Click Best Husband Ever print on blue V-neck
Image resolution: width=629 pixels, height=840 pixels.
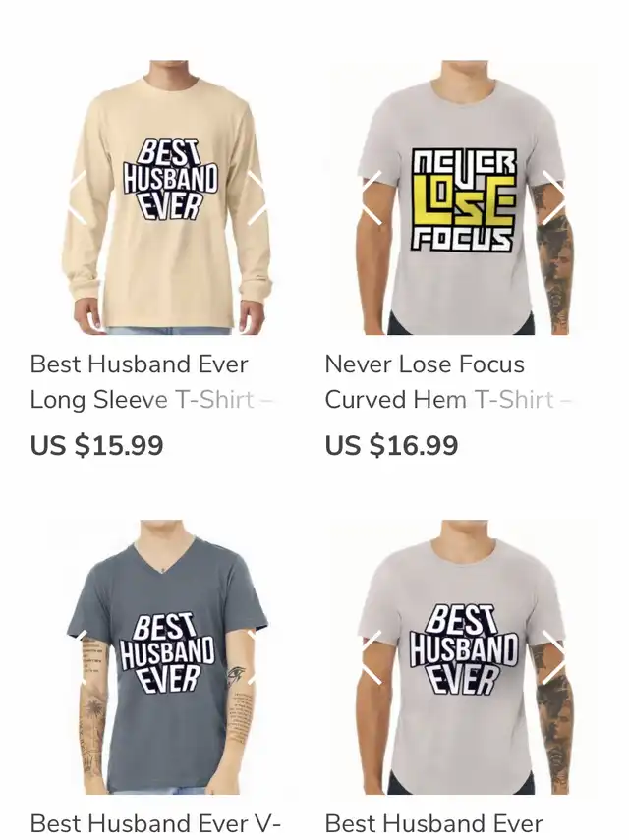[x=167, y=653]
